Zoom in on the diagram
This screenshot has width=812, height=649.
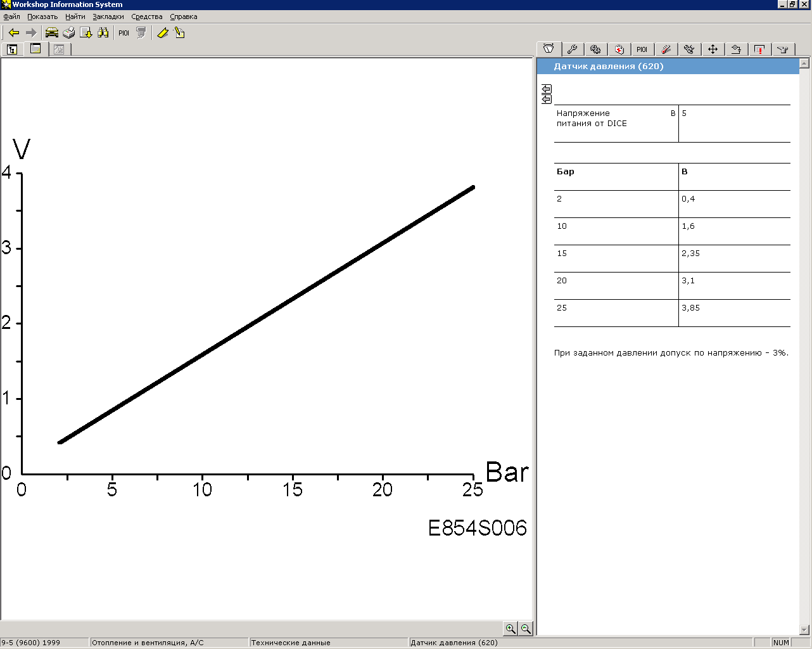click(511, 629)
